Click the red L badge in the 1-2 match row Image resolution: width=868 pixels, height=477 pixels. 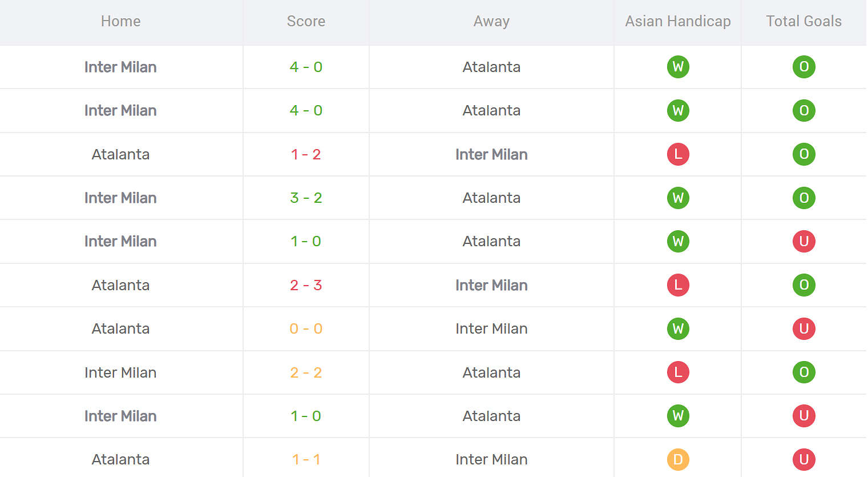coord(678,154)
